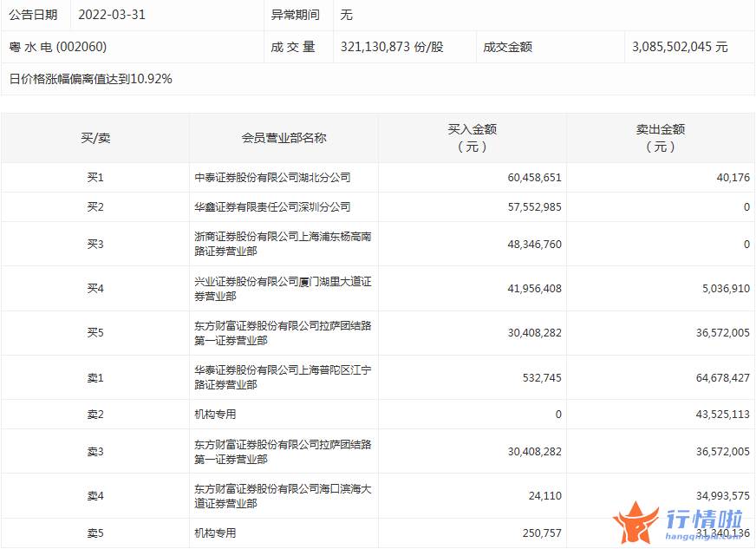Image resolution: width=756 pixels, height=549 pixels.
Task: Click the 会员营业部名称 column header
Action: coord(284,138)
